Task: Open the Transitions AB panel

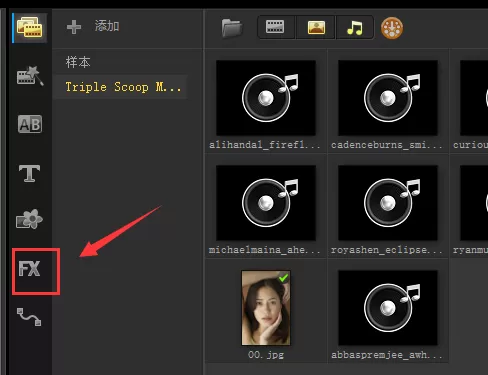Action: (x=30, y=124)
